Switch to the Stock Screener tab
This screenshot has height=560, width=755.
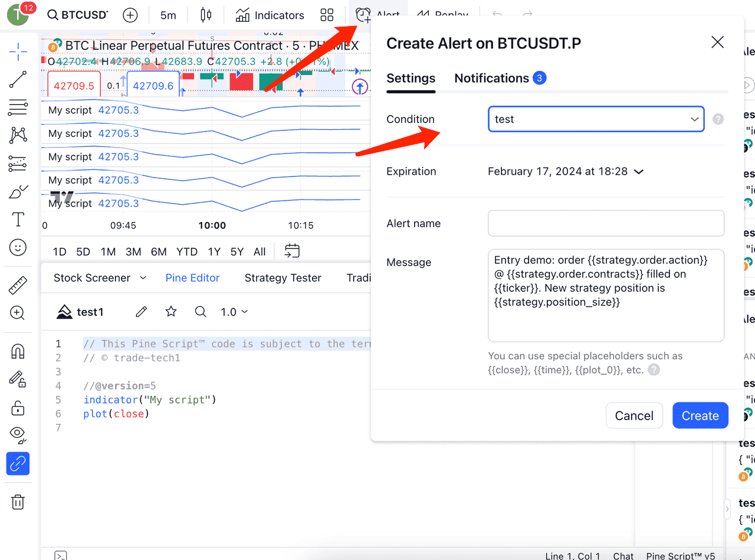[x=92, y=278]
